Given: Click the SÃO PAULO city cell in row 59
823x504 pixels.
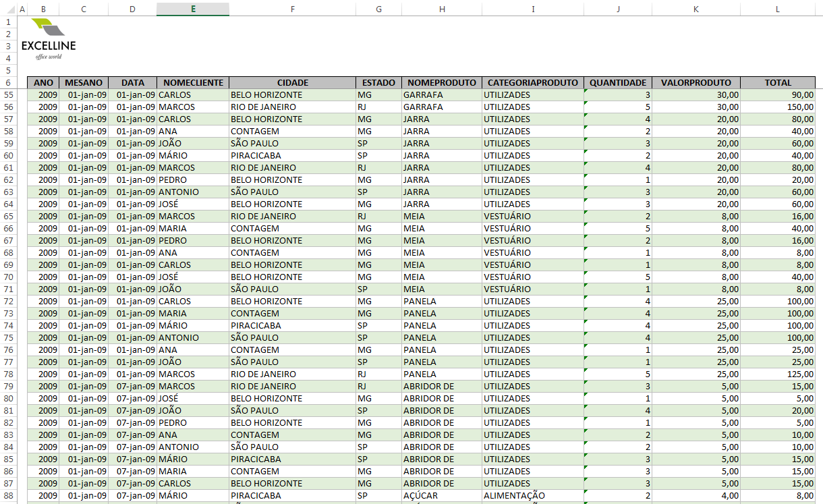Looking at the screenshot, I should point(293,143).
